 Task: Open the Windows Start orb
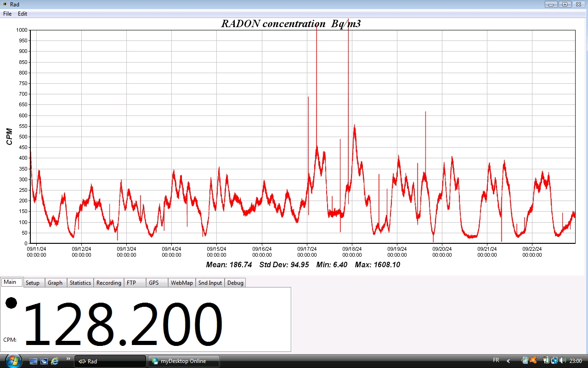click(x=13, y=361)
